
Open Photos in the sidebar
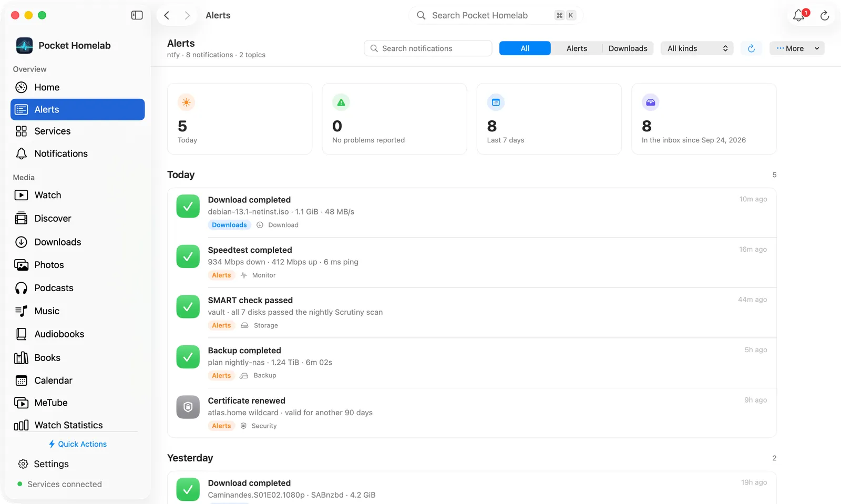77,265
